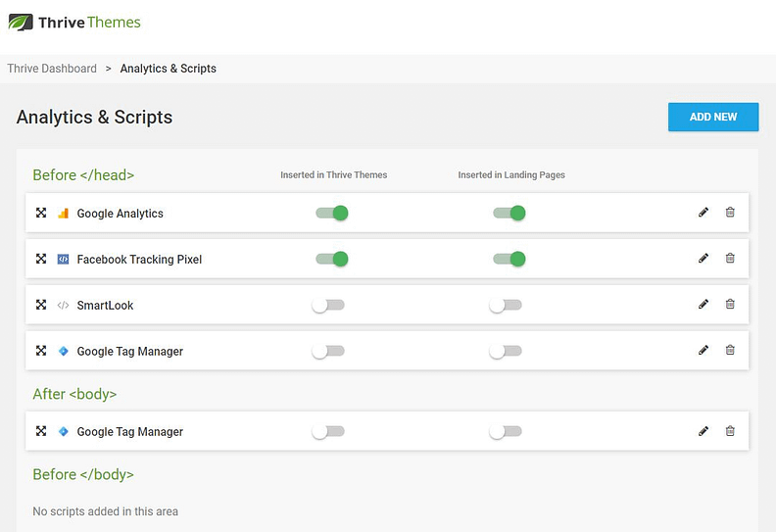Enable the After <body> Google Tag Manager Thrive Themes toggle
The width and height of the screenshot is (776, 532).
pyautogui.click(x=328, y=431)
